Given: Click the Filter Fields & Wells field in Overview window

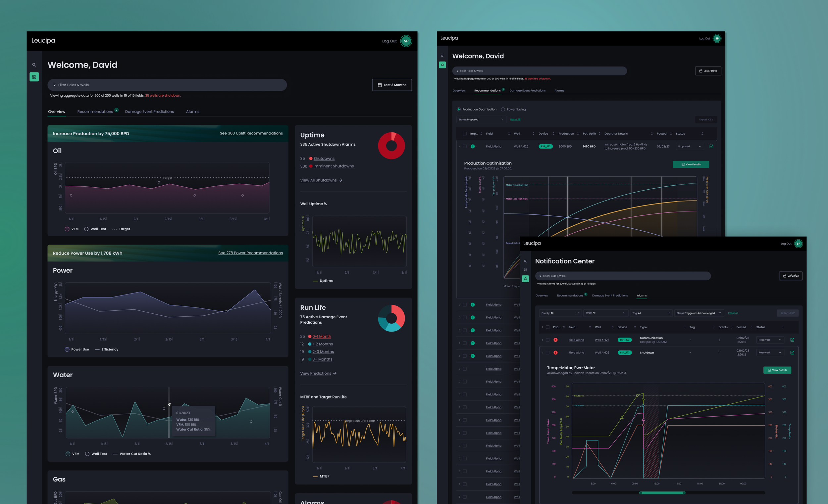Looking at the screenshot, I should pos(167,85).
